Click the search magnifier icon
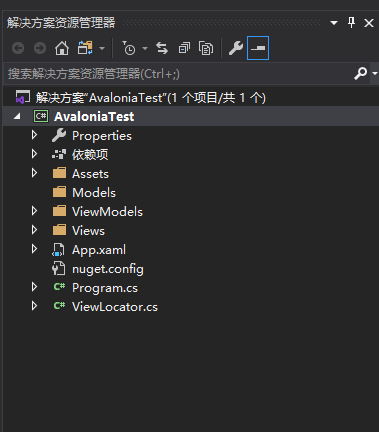The image size is (379, 432). [360, 73]
